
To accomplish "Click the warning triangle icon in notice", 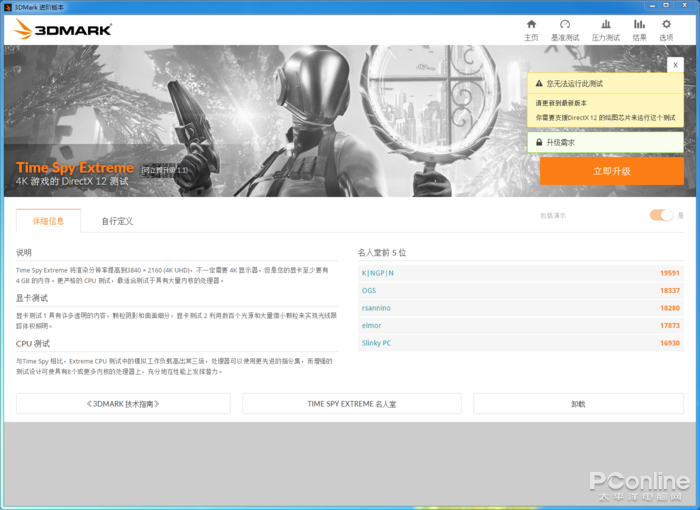I will click(x=539, y=84).
